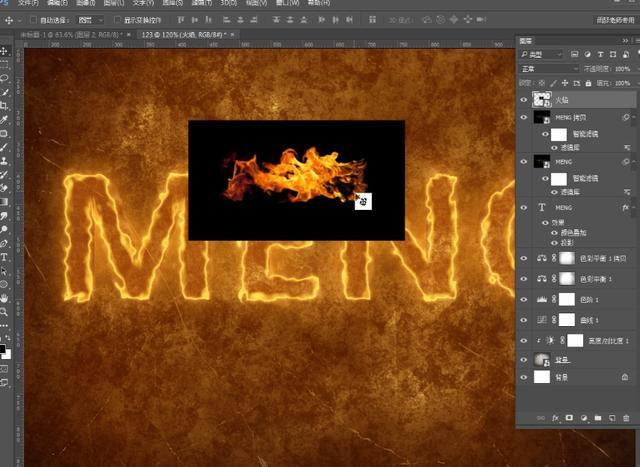Hide the MENG 拷贝 layer
Screen dimensions: 640x467
pos(524,118)
